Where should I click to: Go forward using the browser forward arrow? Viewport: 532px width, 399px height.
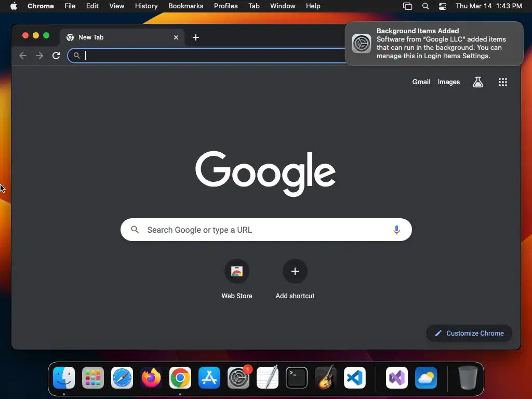pos(39,56)
